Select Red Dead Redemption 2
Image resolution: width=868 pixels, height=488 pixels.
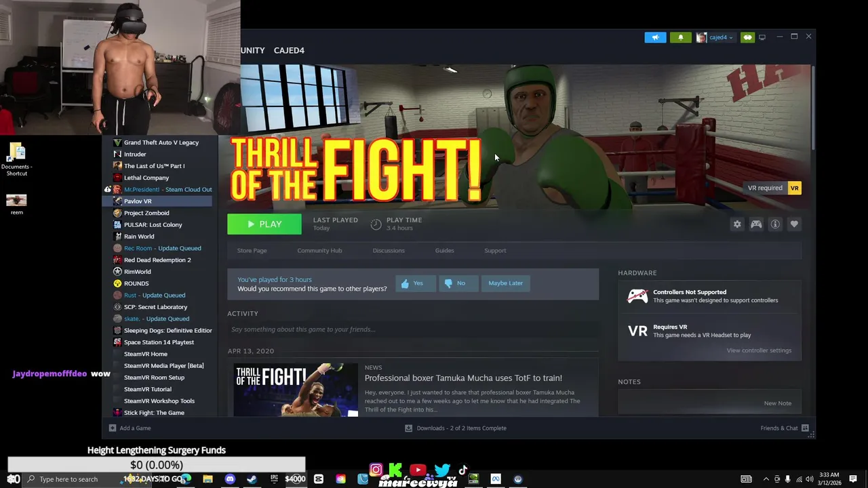[x=157, y=260]
